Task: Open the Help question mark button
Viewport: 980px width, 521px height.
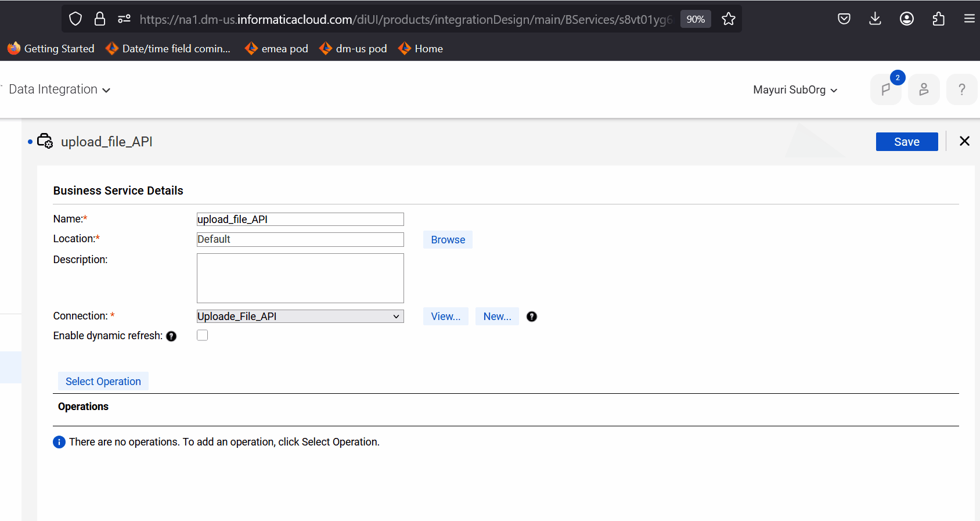Action: point(962,89)
